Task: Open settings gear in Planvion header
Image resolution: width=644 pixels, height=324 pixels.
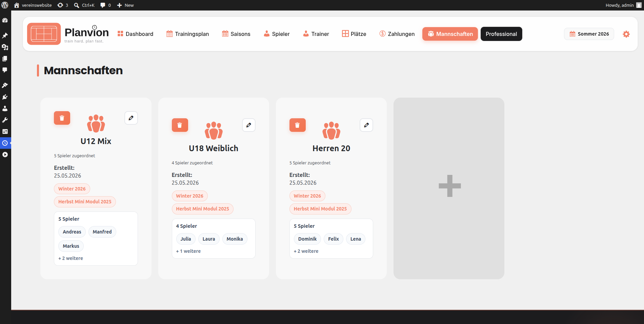Action: 626,34
